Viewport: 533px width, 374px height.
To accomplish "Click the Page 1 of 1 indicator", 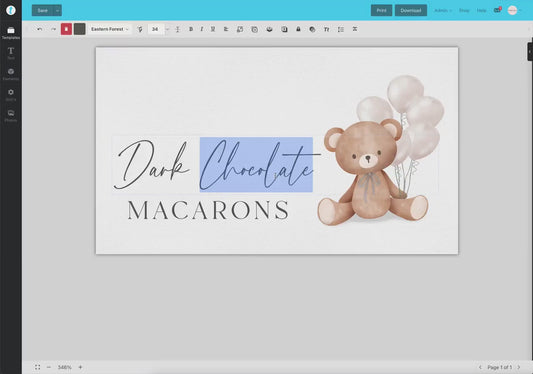I will coord(499,367).
